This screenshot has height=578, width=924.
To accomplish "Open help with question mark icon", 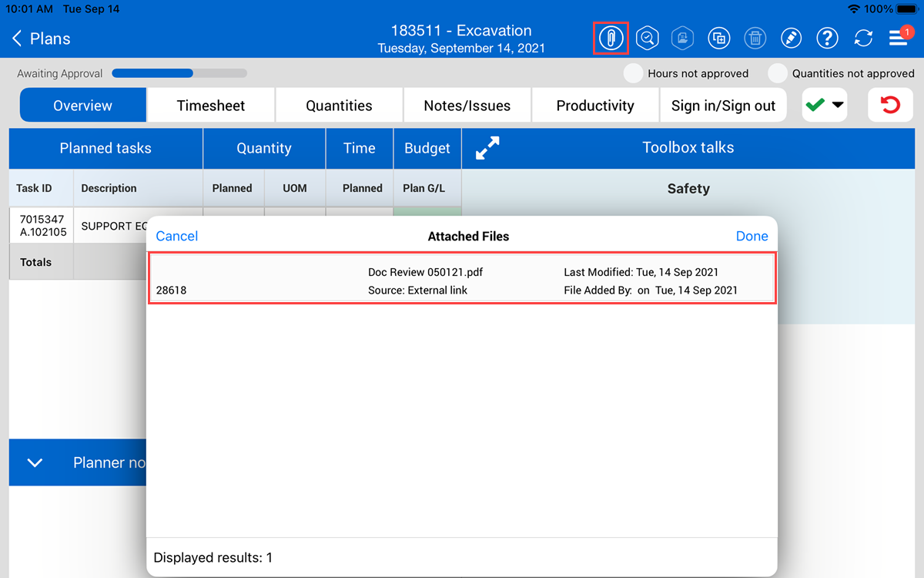I will click(827, 38).
